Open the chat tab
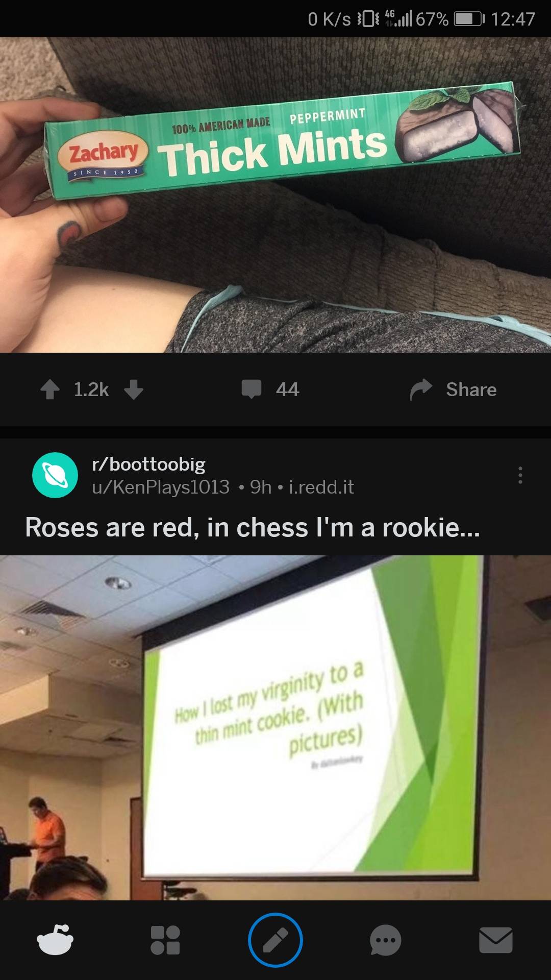The image size is (551, 980). 386,940
